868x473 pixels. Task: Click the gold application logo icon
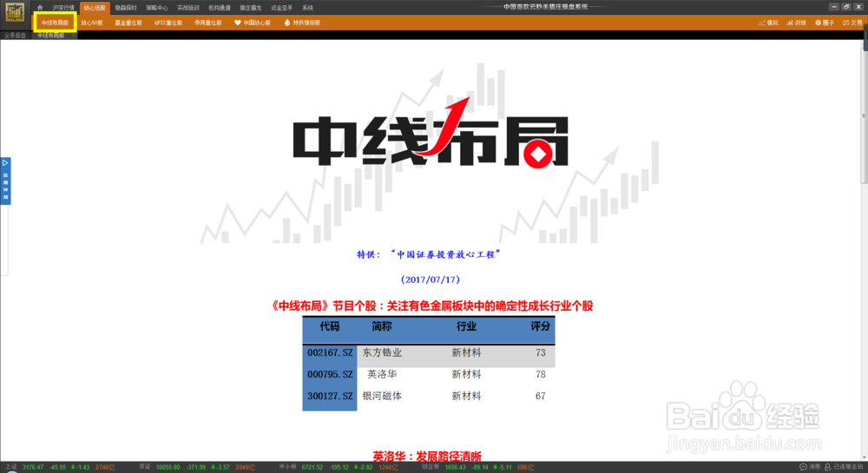15,12
